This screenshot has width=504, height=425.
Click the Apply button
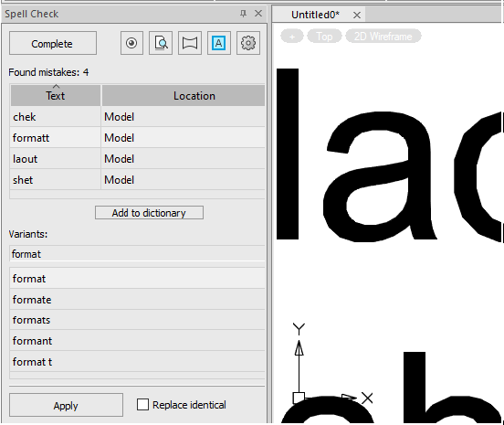pos(66,406)
